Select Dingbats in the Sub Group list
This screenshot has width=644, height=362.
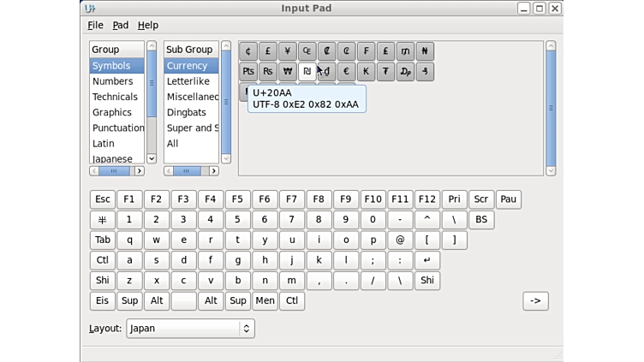[187, 112]
